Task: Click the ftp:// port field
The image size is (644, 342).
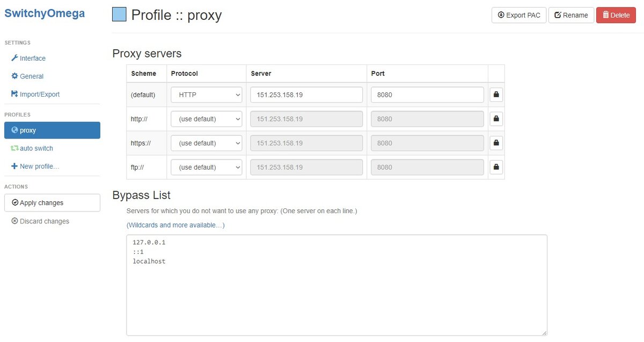Action: [x=427, y=167]
